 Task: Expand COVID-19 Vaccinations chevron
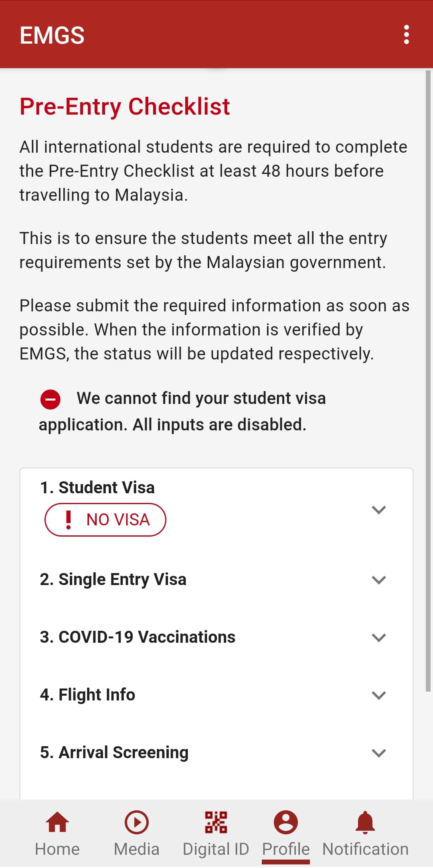[x=378, y=638]
